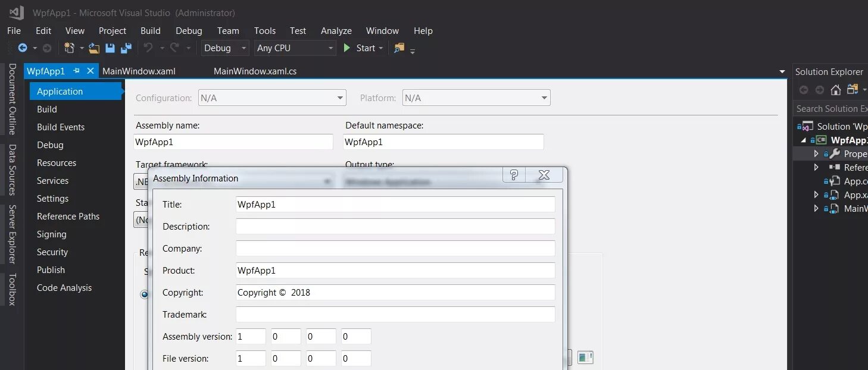The image size is (868, 370).
Task: Click the Default namespace input field
Action: coord(444,142)
